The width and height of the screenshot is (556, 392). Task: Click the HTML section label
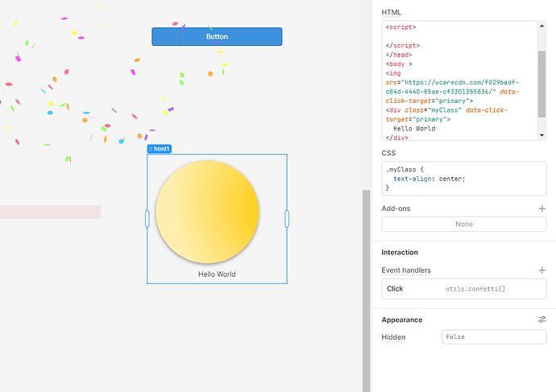[392, 12]
